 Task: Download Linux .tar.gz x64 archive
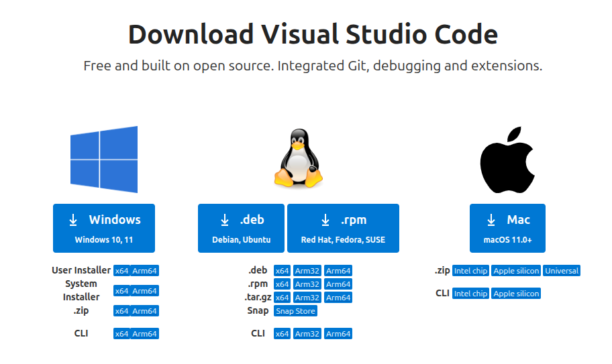click(282, 298)
